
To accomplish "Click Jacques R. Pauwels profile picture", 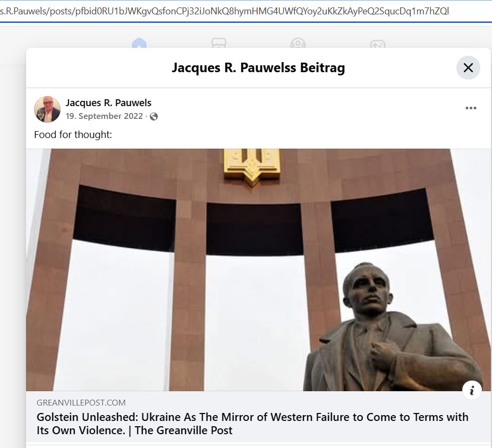I will 47,109.
